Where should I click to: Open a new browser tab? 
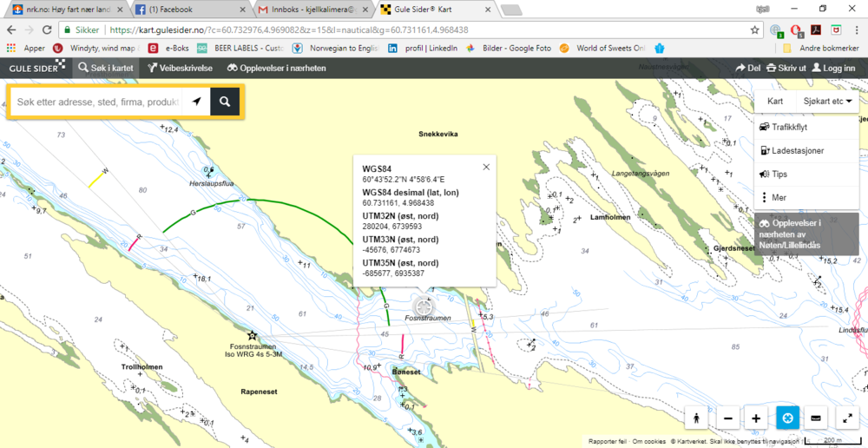512,10
